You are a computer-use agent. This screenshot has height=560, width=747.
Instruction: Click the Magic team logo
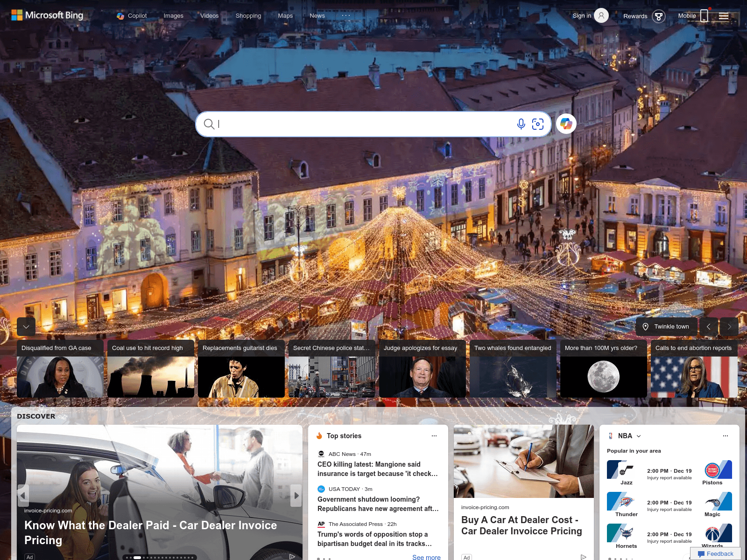(712, 501)
